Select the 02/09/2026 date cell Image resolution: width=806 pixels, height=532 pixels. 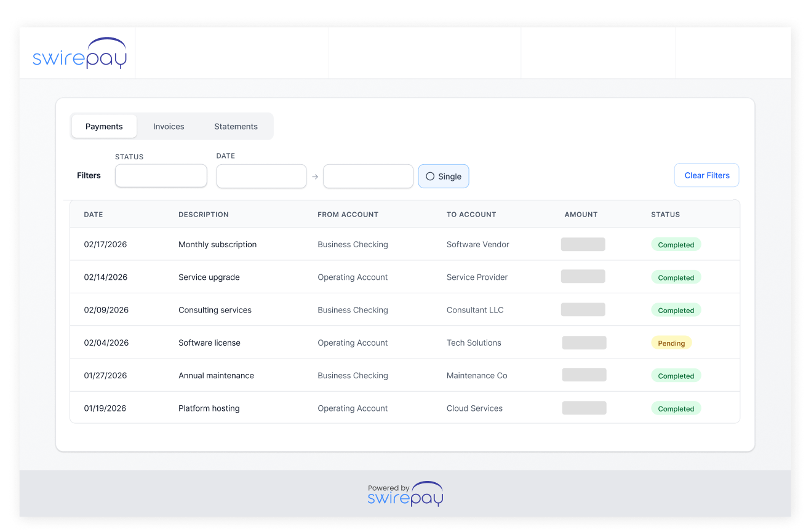pos(106,310)
